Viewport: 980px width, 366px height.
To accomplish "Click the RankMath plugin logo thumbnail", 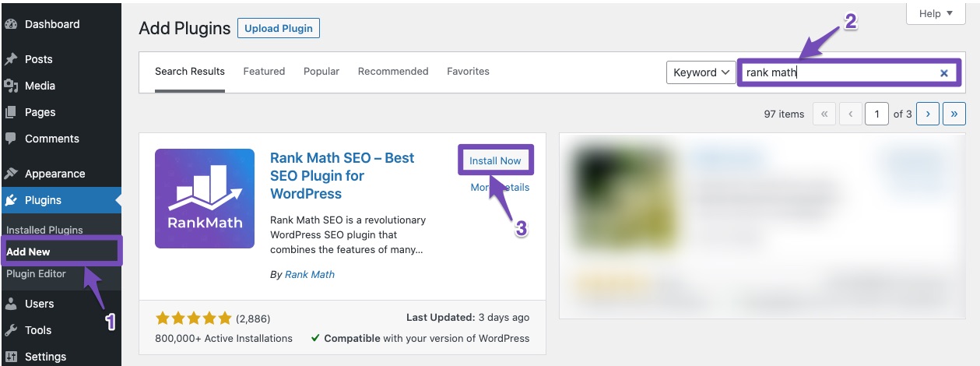I will pyautogui.click(x=205, y=199).
